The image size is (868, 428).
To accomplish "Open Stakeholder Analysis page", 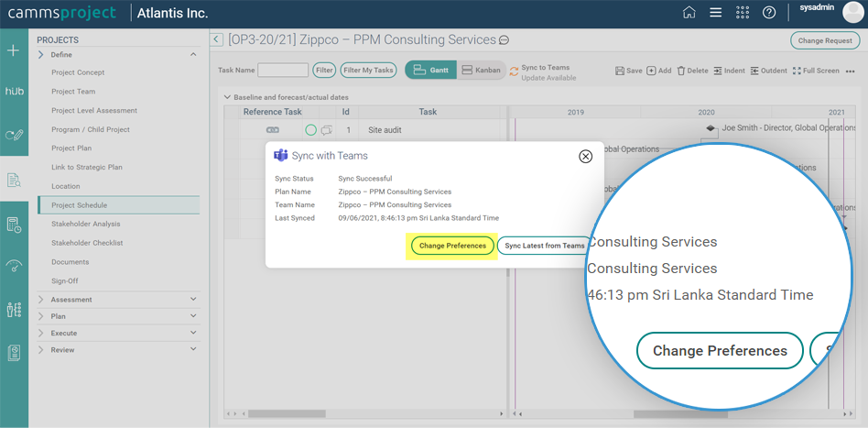I will pos(86,224).
